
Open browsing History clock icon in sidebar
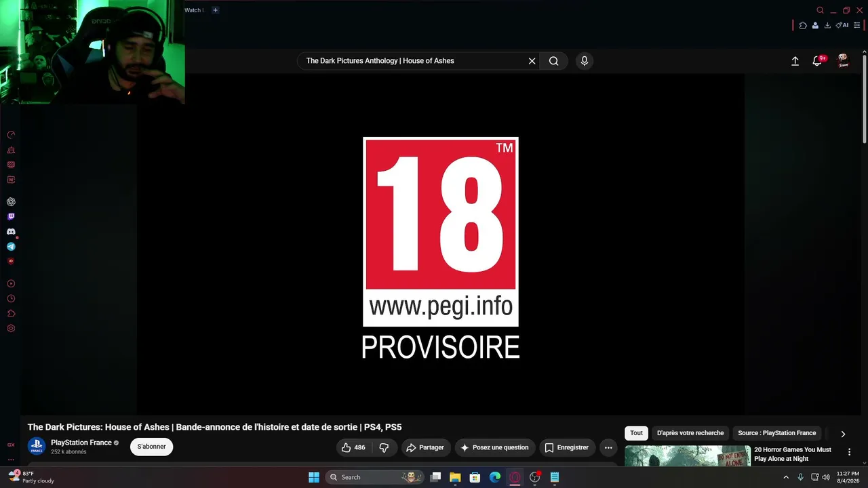click(x=11, y=299)
